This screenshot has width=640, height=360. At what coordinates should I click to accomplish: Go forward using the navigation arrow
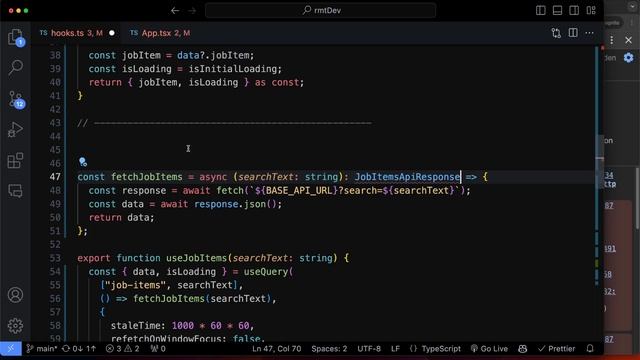(x=192, y=11)
